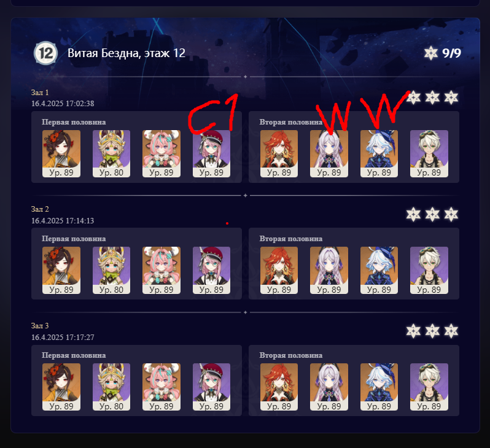Click the Зал 1 label

(40, 93)
